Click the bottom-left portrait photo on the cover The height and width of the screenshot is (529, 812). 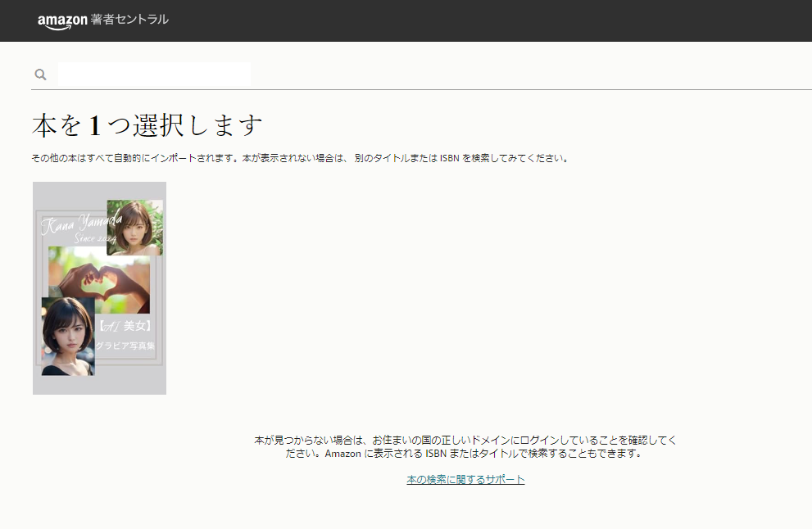(67, 336)
